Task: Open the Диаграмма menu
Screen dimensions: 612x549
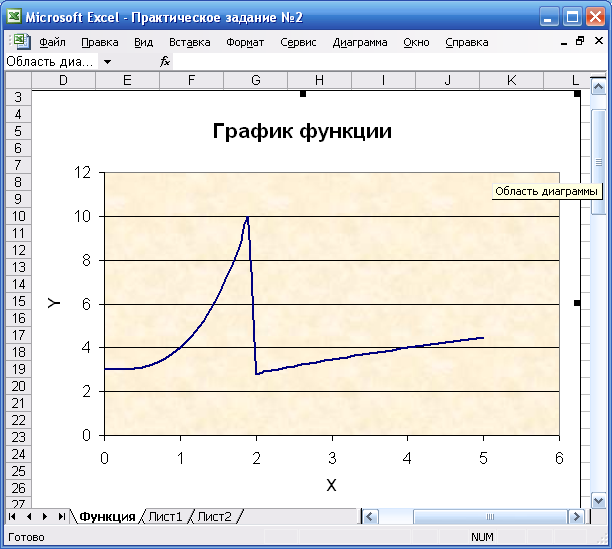Action: click(360, 42)
